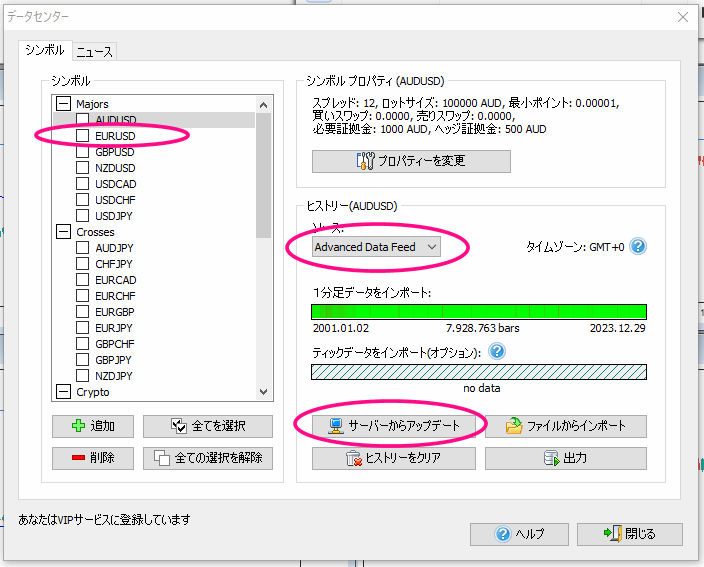Enable the EURJPY checkbox
Screen dimensions: 704x567
[x=82, y=327]
